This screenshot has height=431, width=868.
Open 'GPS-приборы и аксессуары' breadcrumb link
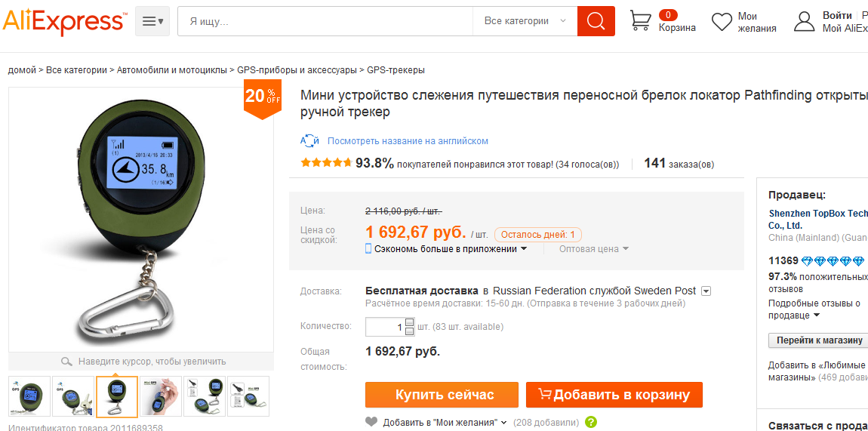point(297,70)
